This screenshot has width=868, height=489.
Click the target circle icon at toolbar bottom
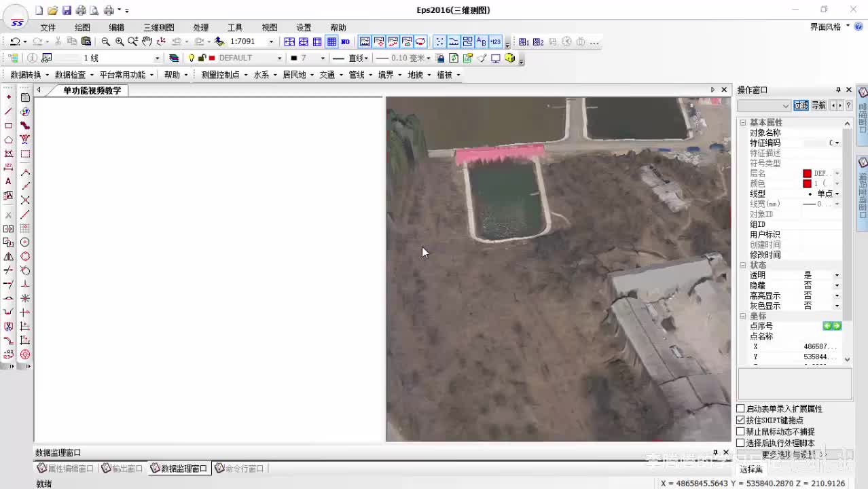coord(25,355)
